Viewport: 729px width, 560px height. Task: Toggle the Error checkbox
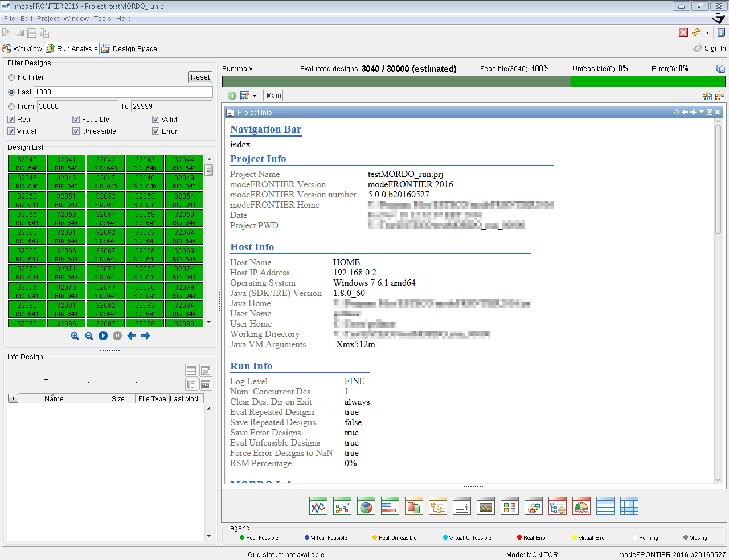click(155, 131)
